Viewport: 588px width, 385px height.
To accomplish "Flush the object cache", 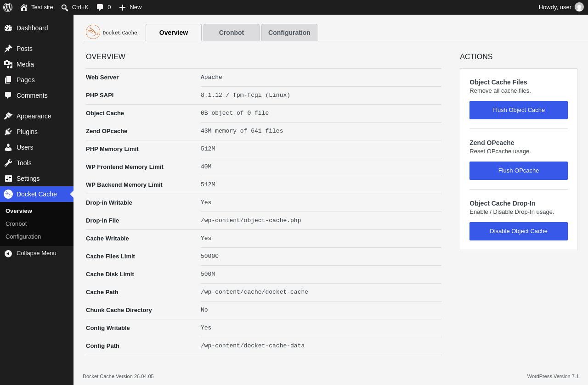I will 519,110.
